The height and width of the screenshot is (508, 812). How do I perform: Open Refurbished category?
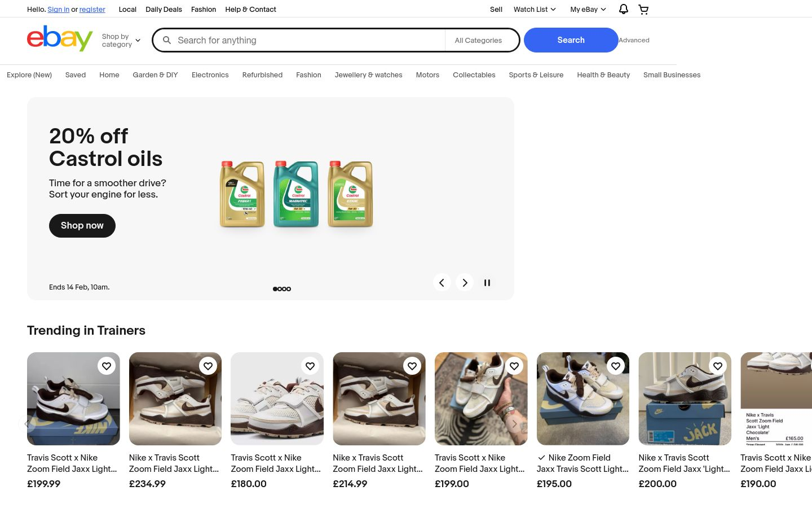(262, 75)
